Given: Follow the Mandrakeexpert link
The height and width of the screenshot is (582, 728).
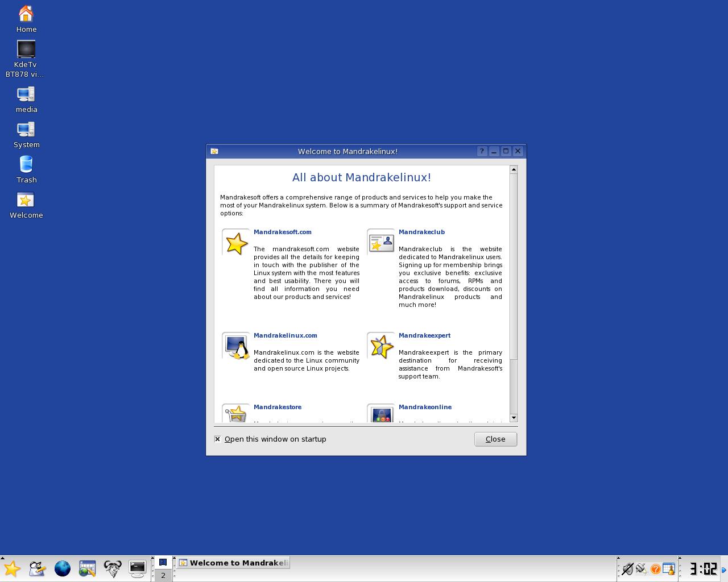Looking at the screenshot, I should (x=424, y=335).
